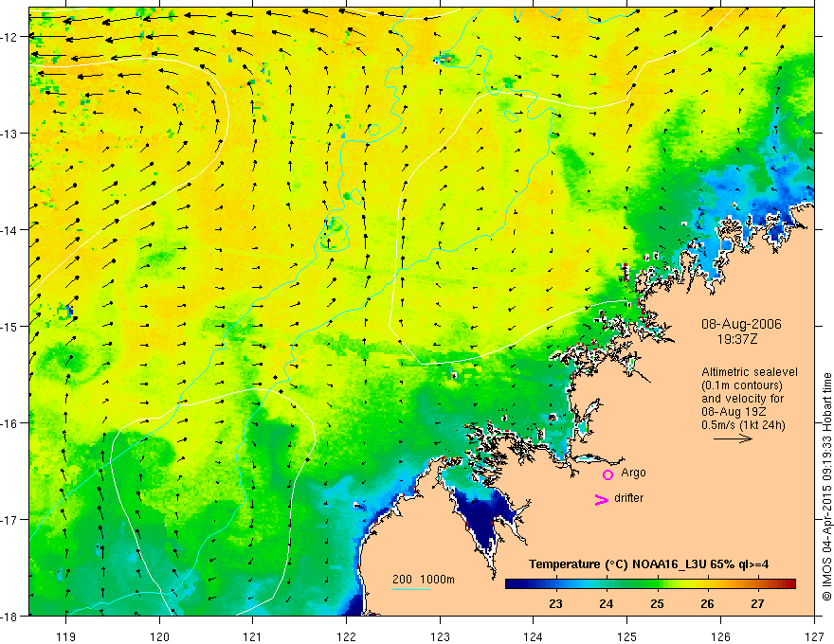The image size is (834, 644).
Task: Click the 23 label on temperature scale
Action: click(555, 603)
